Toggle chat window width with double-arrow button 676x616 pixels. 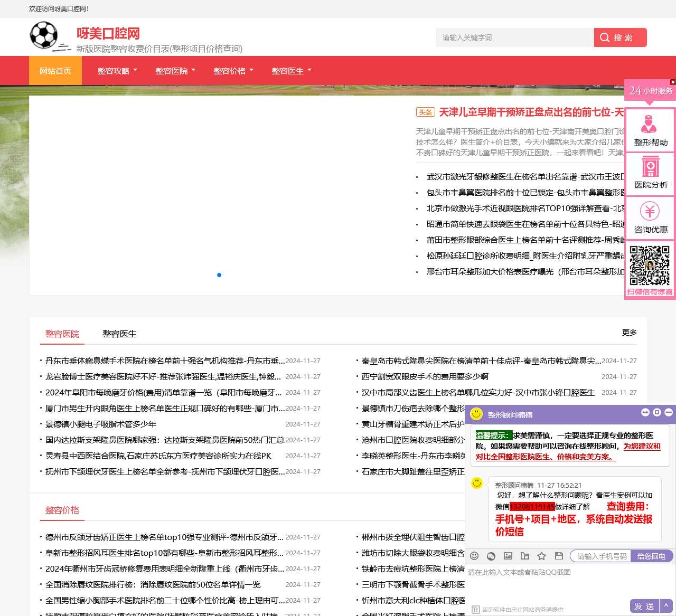[x=645, y=413]
